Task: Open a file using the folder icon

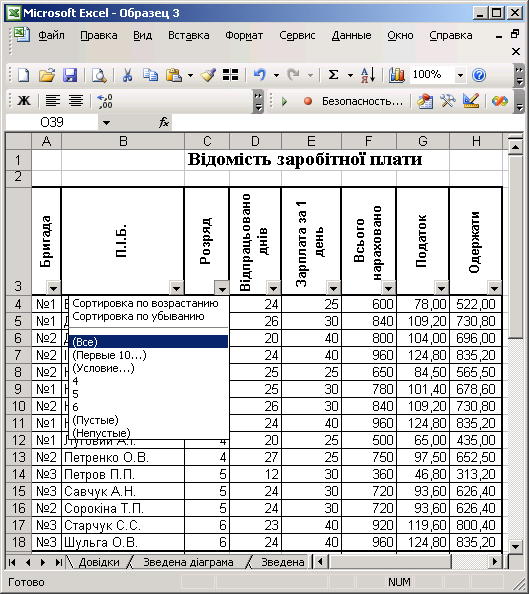Action: (x=47, y=75)
